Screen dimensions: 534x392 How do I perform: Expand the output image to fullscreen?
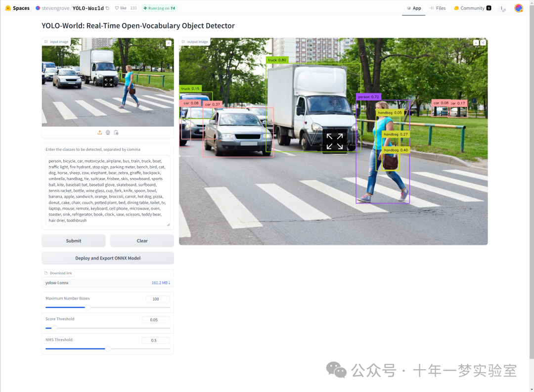[x=335, y=141]
